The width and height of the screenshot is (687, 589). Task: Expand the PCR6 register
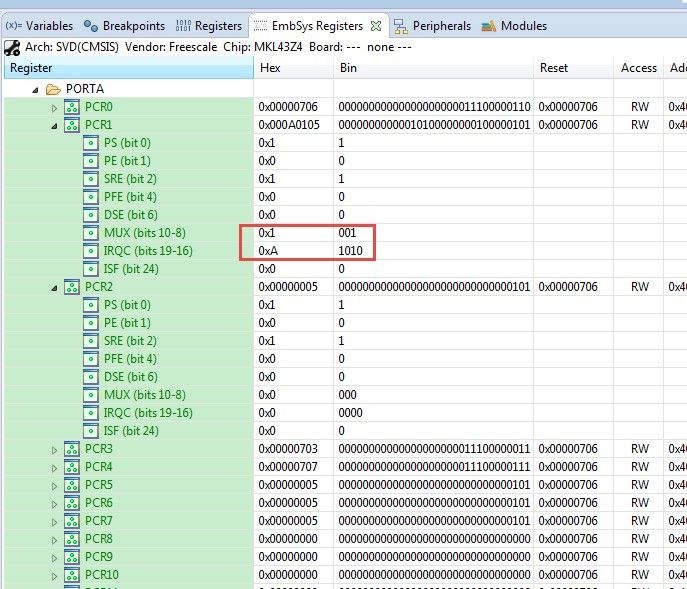54,504
